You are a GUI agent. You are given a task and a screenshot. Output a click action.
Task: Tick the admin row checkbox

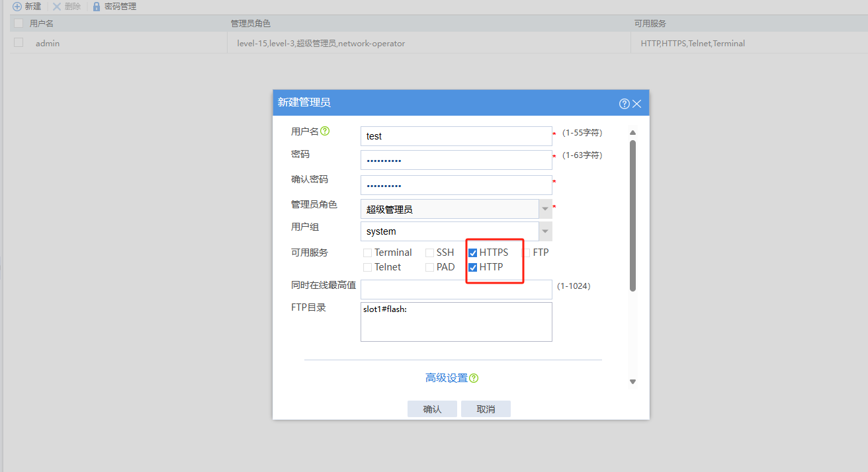[x=19, y=43]
